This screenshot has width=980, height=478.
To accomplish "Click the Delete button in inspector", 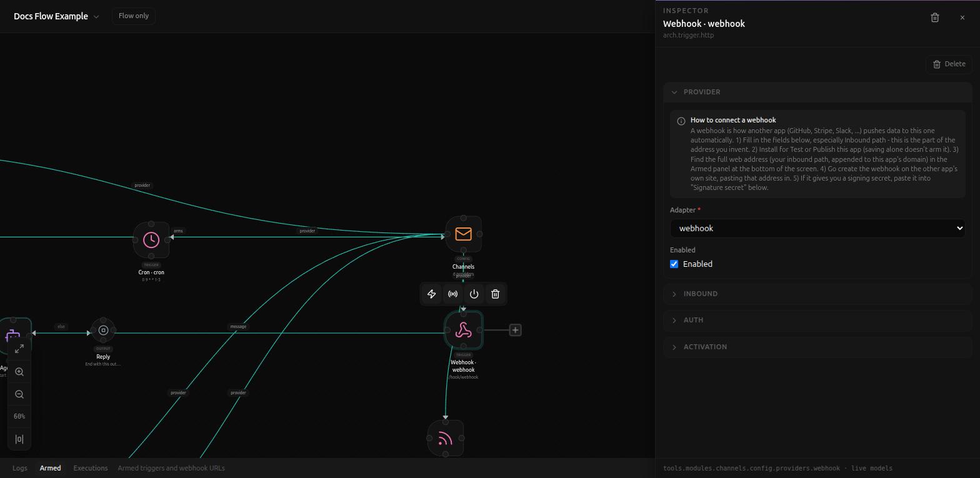I will [x=949, y=64].
